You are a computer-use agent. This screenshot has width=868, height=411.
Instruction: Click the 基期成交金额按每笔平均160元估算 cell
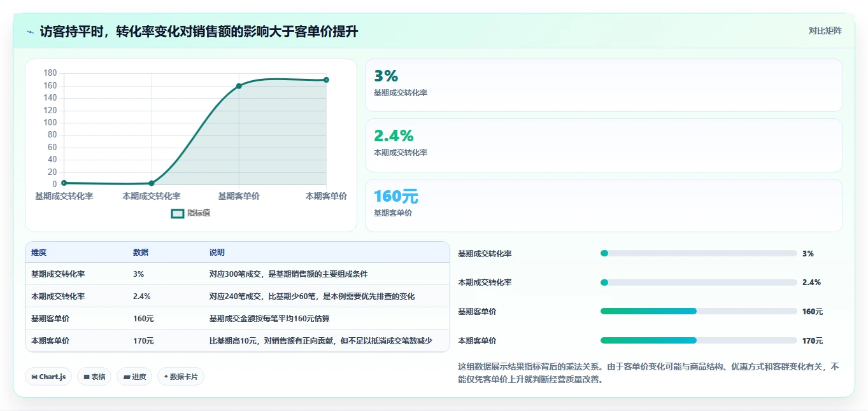tap(269, 319)
